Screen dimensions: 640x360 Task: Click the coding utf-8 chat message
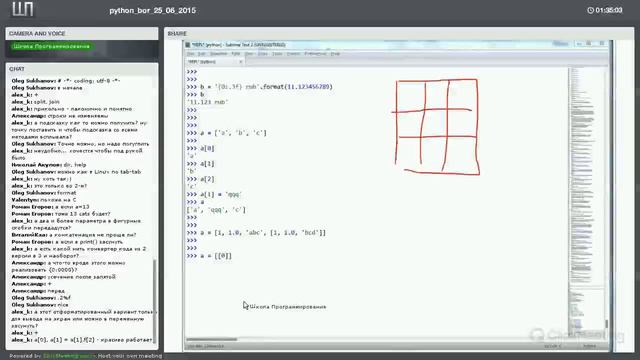click(66, 81)
